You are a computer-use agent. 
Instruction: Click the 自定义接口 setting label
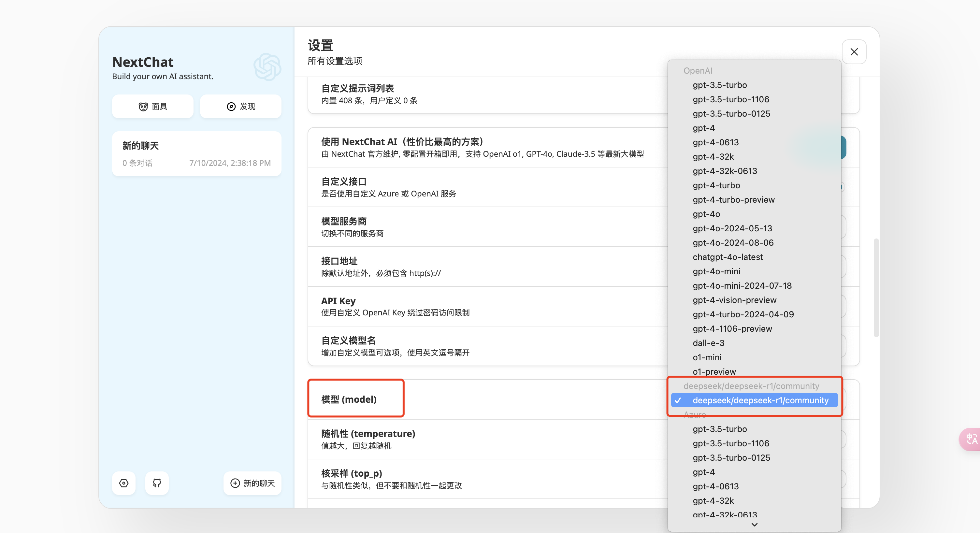point(343,181)
